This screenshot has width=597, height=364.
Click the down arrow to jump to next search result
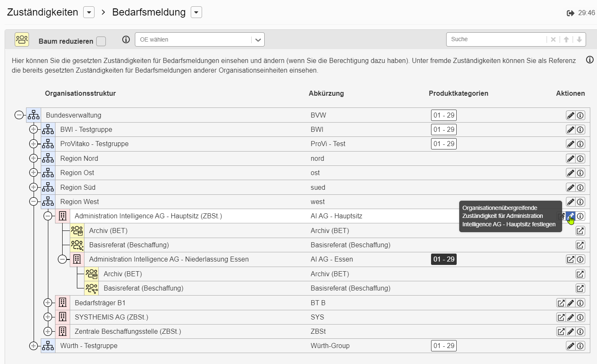pyautogui.click(x=579, y=39)
